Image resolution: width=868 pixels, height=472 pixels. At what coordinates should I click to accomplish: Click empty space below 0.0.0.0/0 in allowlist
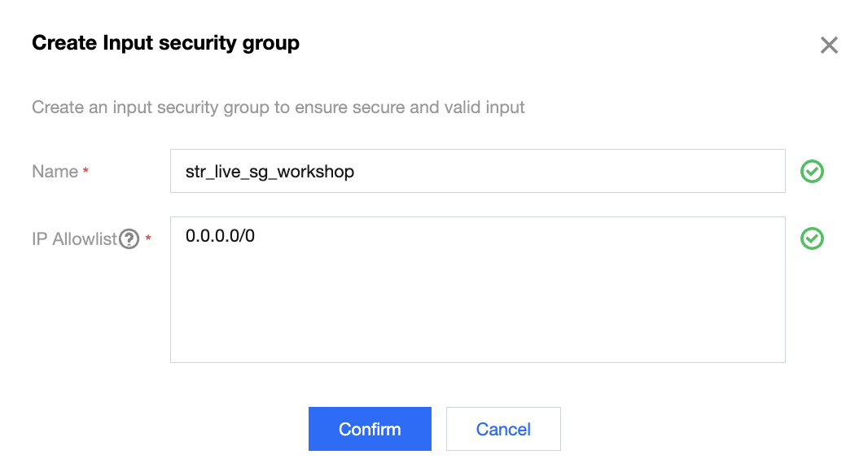[478, 310]
